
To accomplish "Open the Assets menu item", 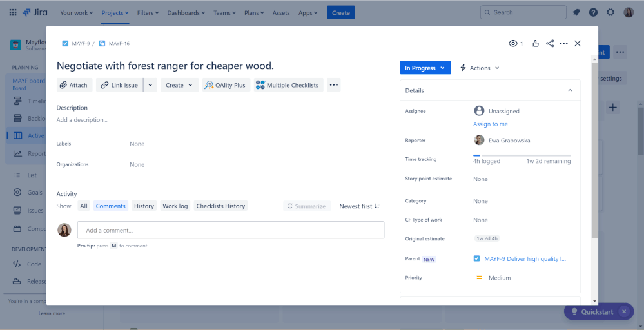I will click(x=281, y=13).
